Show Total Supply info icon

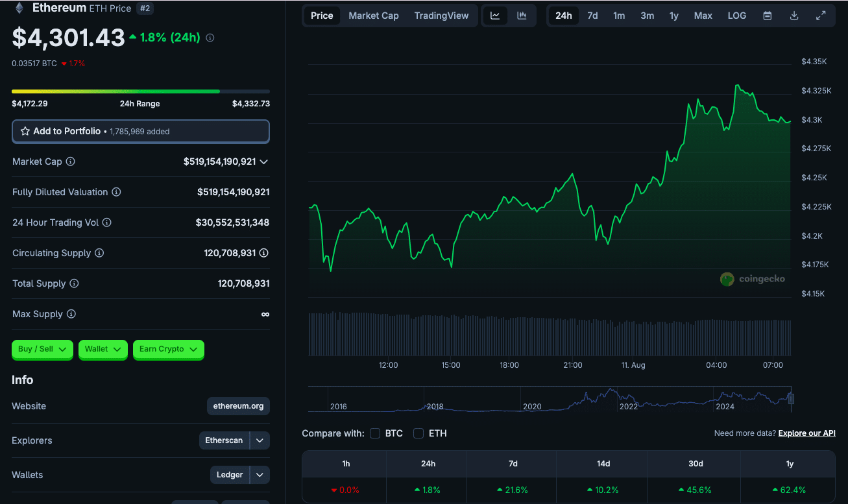pyautogui.click(x=74, y=283)
